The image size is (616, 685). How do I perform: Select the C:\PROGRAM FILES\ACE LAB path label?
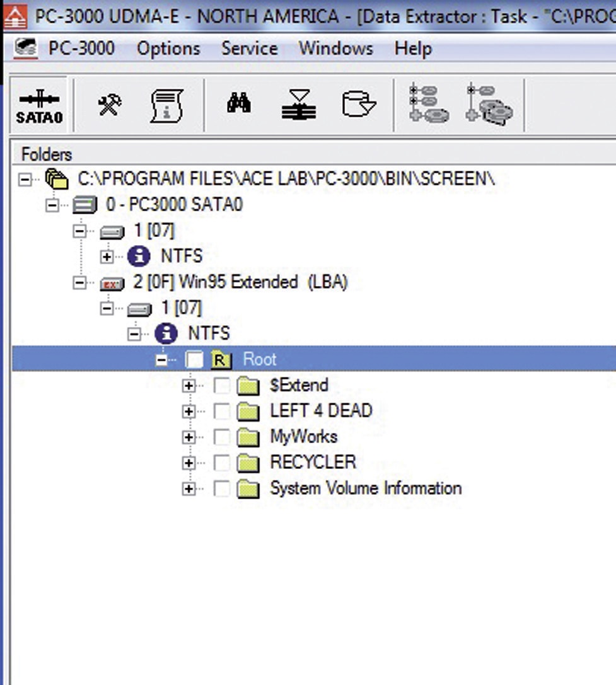click(x=286, y=179)
